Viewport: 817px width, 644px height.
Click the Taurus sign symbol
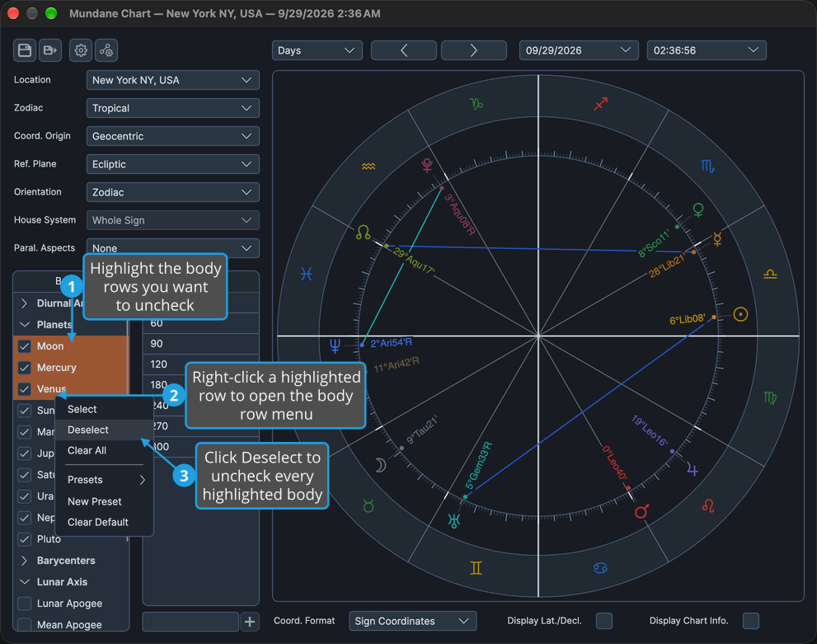coord(369,505)
